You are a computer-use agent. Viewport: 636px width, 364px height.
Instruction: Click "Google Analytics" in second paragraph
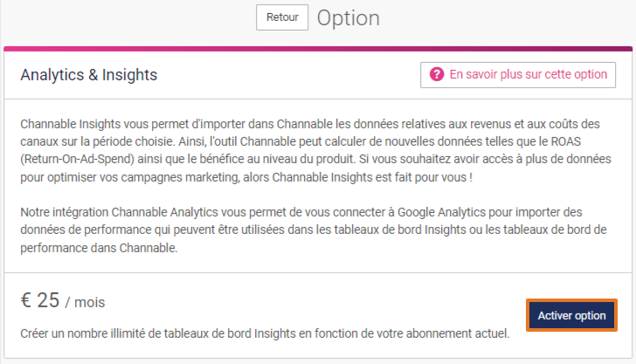coord(441,212)
